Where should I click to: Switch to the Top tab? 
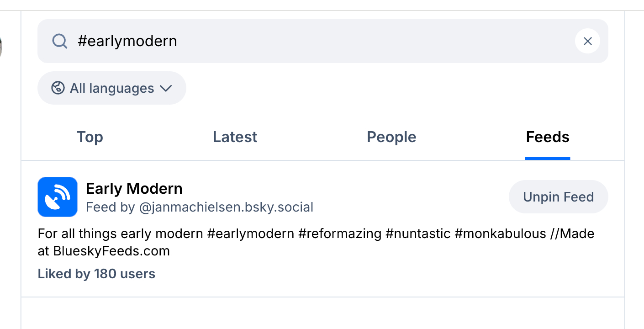(90, 137)
